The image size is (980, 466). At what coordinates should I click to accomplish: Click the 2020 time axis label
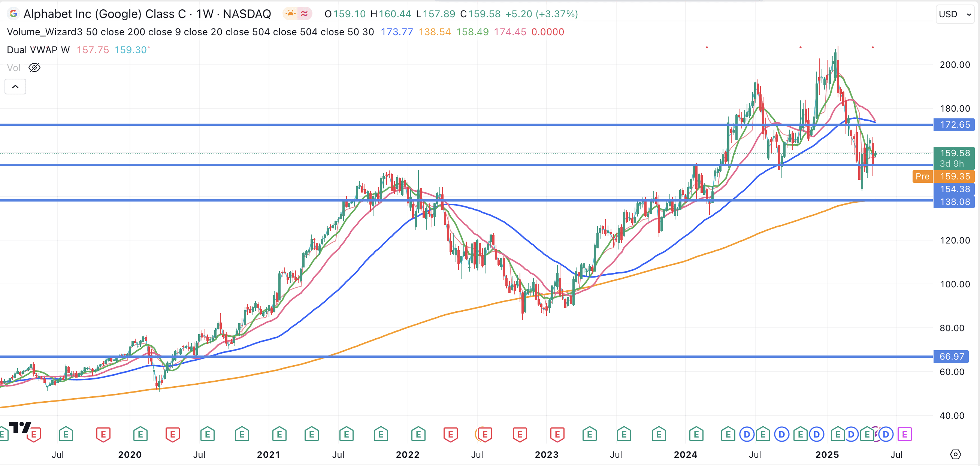[x=130, y=455]
